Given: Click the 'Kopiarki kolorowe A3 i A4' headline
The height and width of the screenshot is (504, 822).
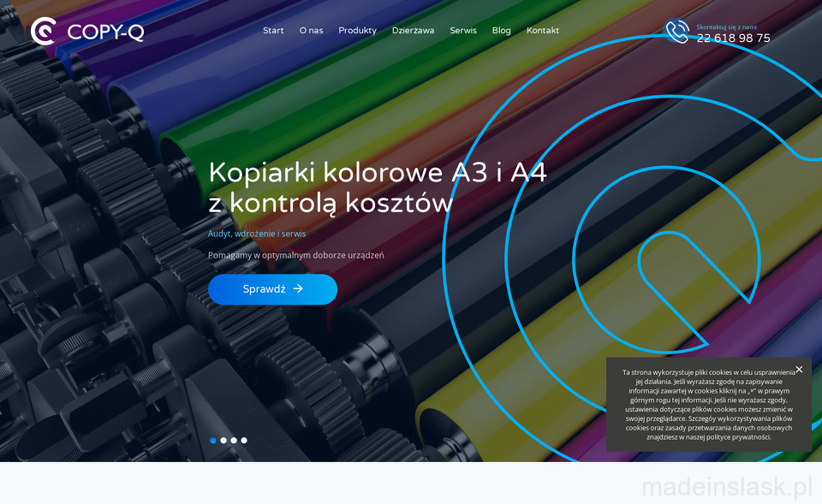Looking at the screenshot, I should point(378,172).
